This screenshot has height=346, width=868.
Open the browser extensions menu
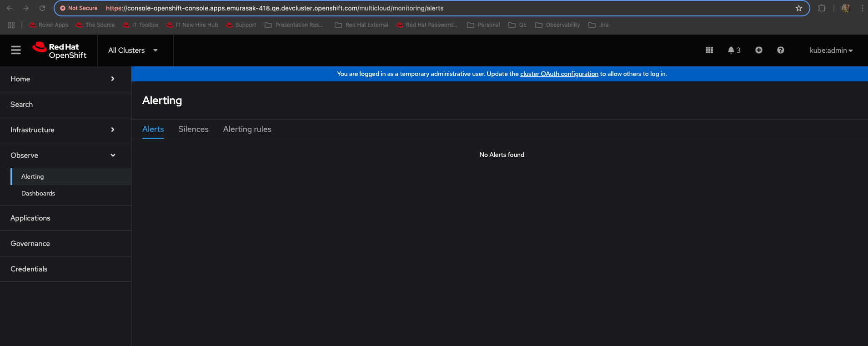[822, 8]
